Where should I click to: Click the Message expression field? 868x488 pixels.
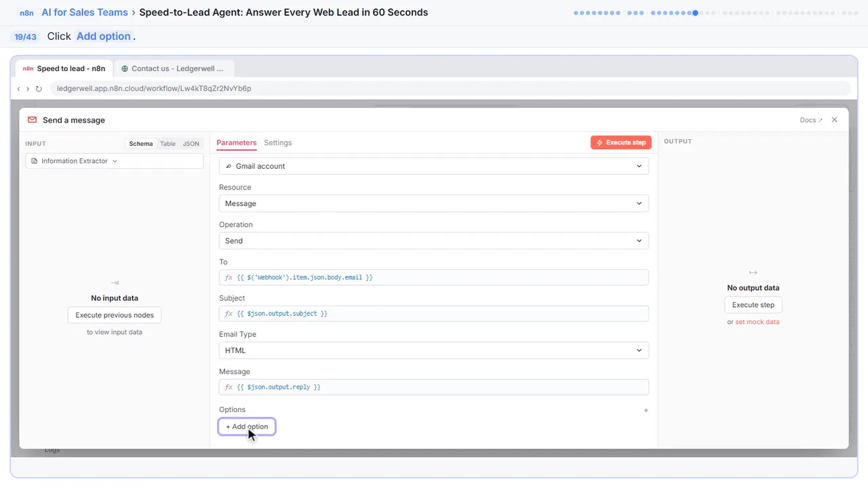tap(434, 387)
